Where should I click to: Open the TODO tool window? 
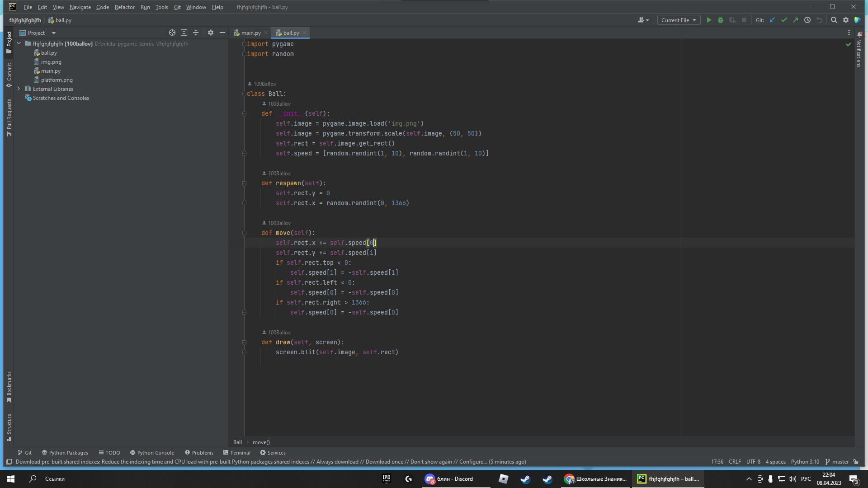(x=109, y=453)
